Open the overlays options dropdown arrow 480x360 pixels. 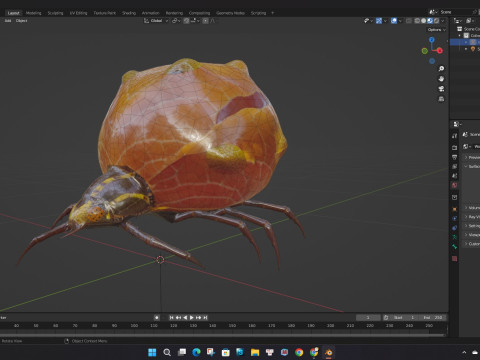400,21
